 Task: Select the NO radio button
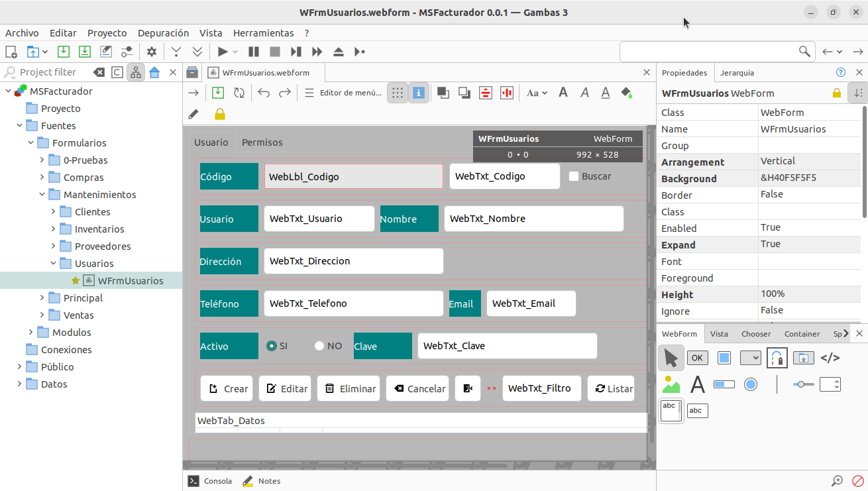[319, 346]
